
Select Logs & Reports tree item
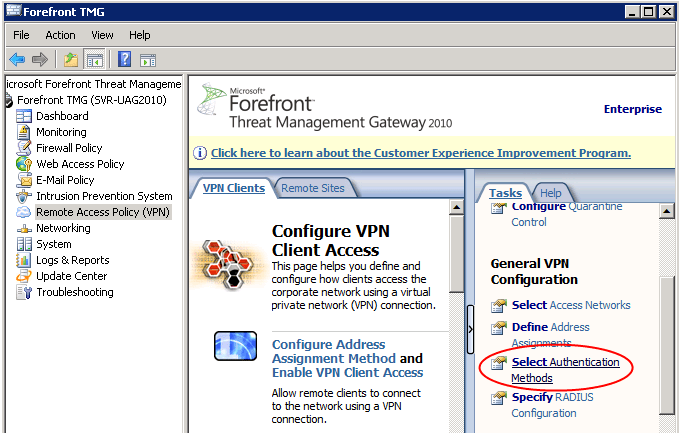73,260
